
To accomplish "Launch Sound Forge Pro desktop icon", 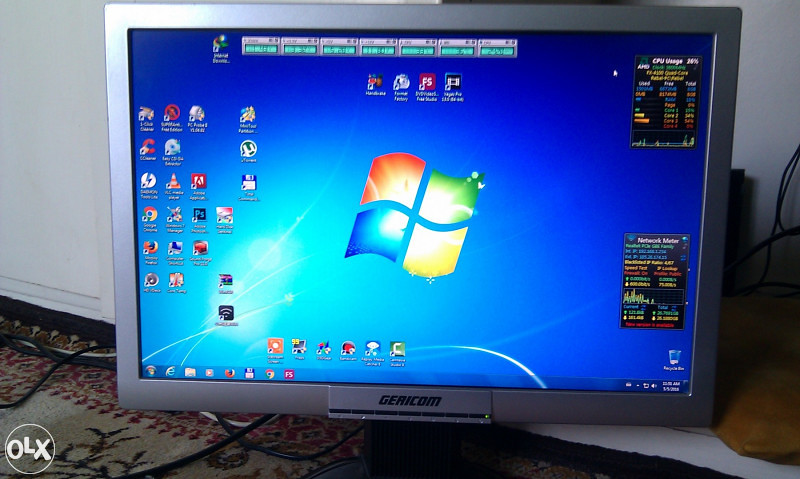I will click(x=200, y=253).
